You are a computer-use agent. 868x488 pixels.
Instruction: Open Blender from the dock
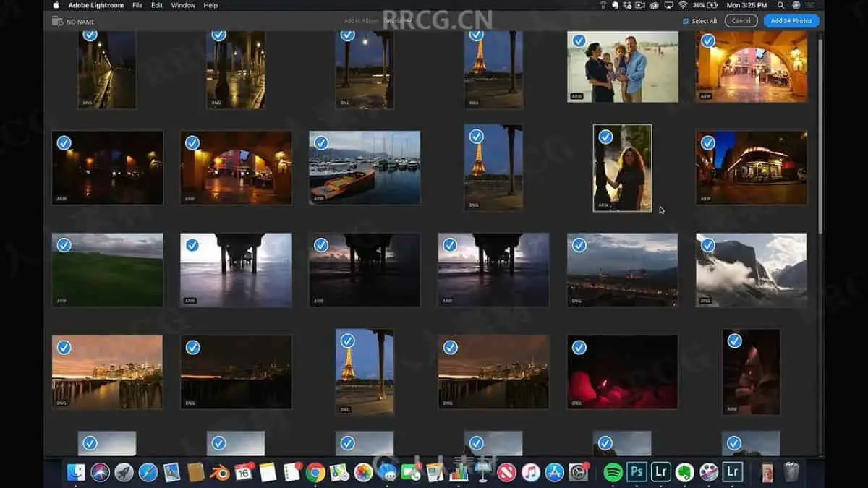(x=220, y=472)
